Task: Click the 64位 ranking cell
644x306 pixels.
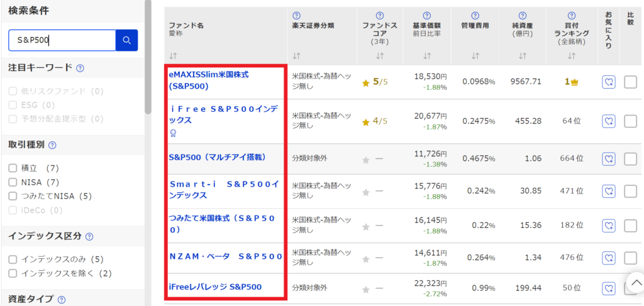Action: pyautogui.click(x=572, y=121)
